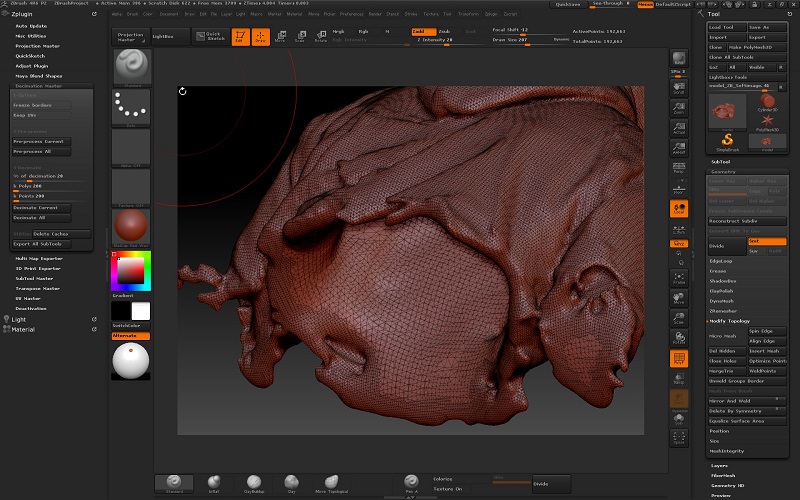Click the color picker square
Screen dimensions: 800x500
[131, 269]
